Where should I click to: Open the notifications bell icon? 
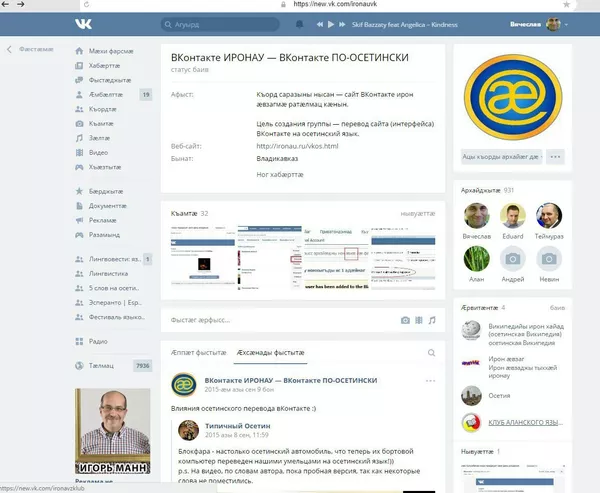point(300,24)
